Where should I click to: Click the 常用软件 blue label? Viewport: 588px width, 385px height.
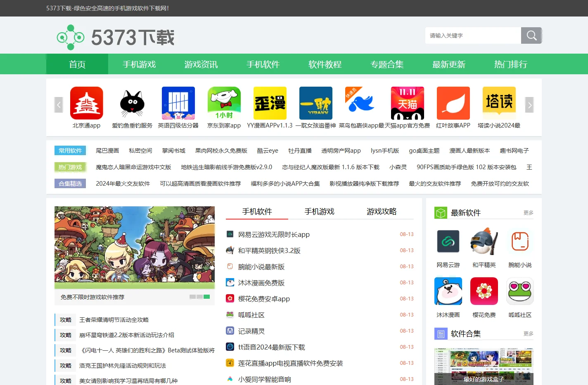pos(70,151)
